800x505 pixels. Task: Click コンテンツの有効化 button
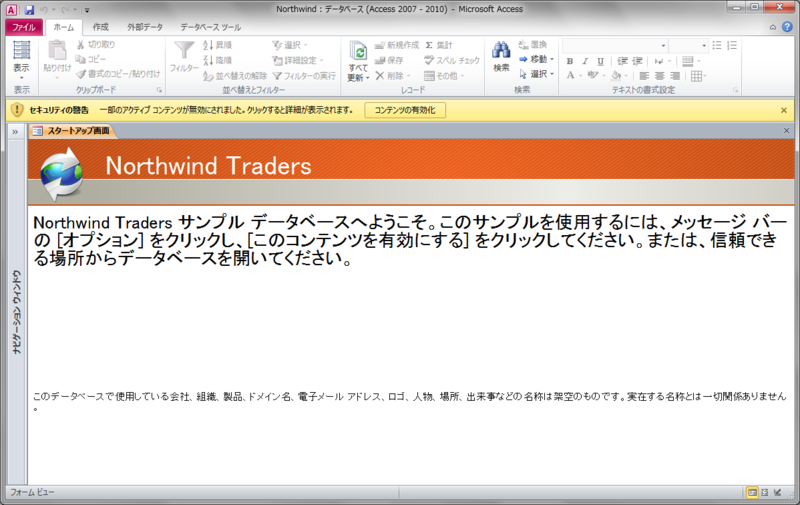point(405,110)
